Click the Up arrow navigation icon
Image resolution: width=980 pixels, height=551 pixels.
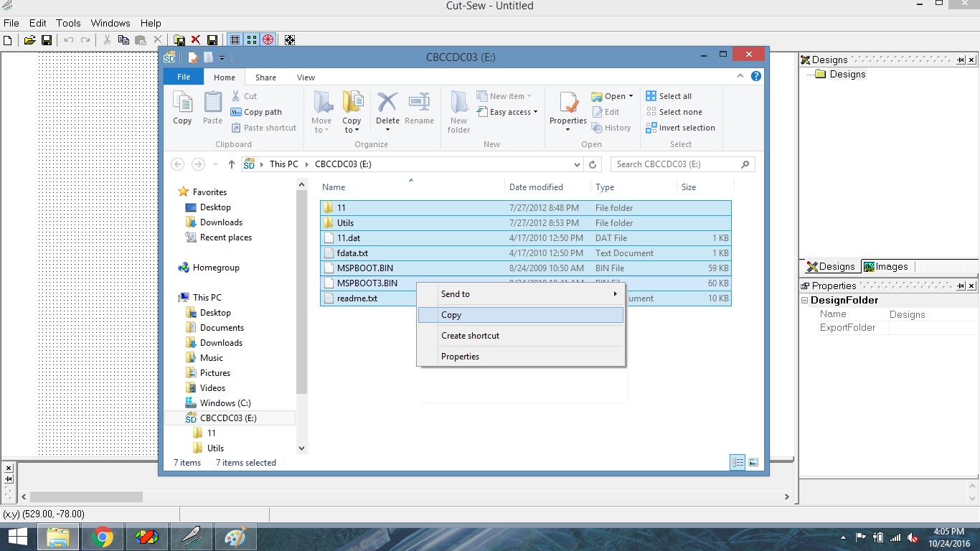pyautogui.click(x=231, y=164)
